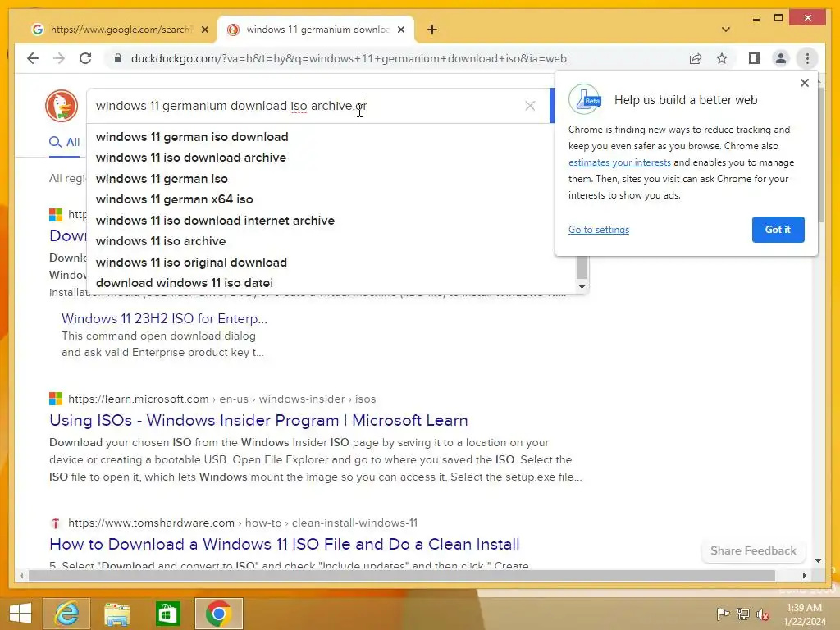This screenshot has width=840, height=630.
Task: Click the vertical page scroll down arrow
Action: pyautogui.click(x=818, y=561)
